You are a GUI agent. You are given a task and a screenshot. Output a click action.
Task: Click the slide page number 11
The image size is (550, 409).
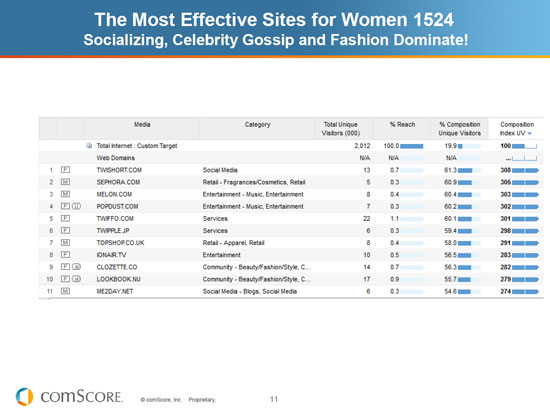click(x=274, y=399)
